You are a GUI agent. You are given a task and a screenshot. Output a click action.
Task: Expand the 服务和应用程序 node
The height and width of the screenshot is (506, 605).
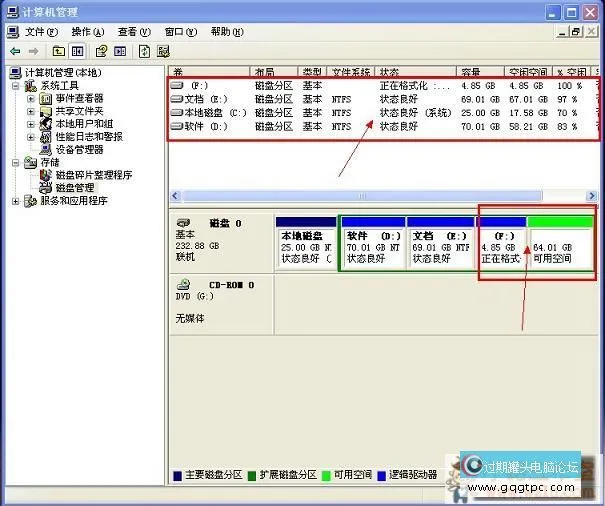point(16,201)
